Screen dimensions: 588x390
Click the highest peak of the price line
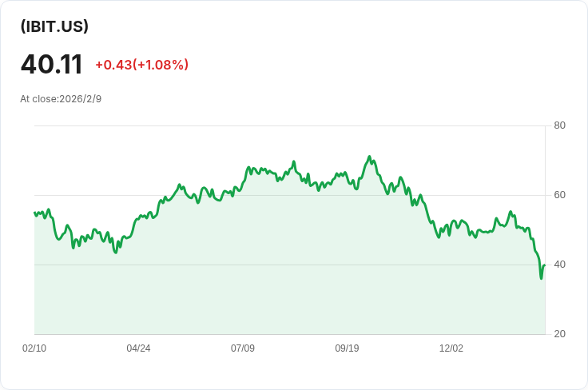click(x=369, y=157)
